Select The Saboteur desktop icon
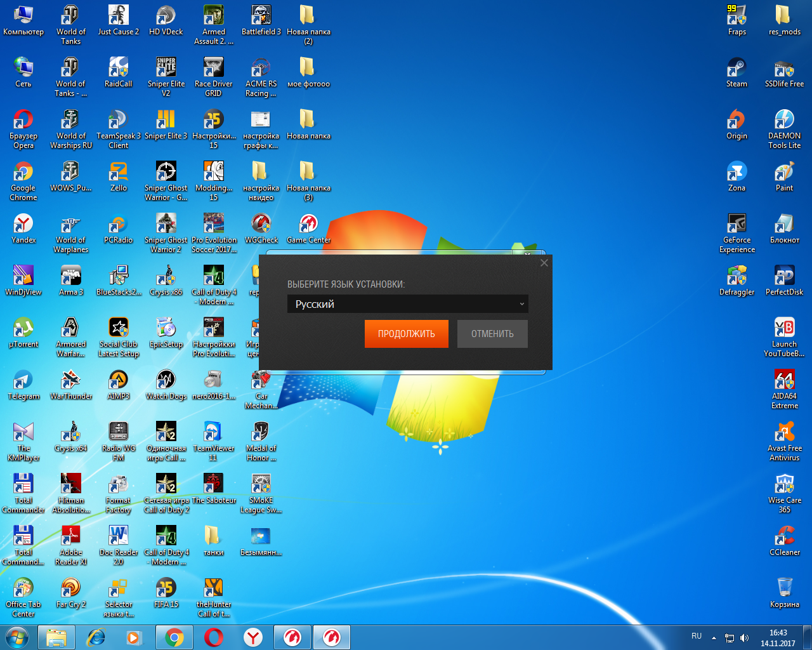This screenshot has height=650, width=812. (213, 489)
